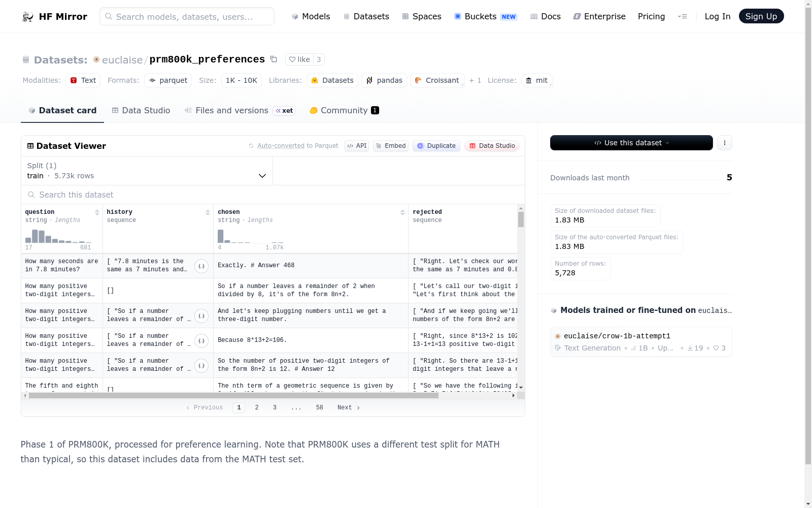Click the like count number 3
Image resolution: width=812 pixels, height=508 pixels.
click(x=319, y=59)
